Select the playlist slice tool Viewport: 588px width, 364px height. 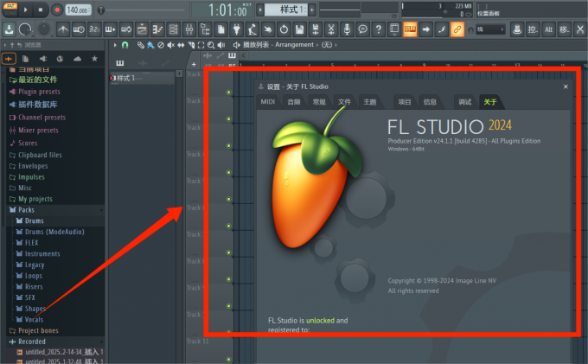(x=191, y=45)
